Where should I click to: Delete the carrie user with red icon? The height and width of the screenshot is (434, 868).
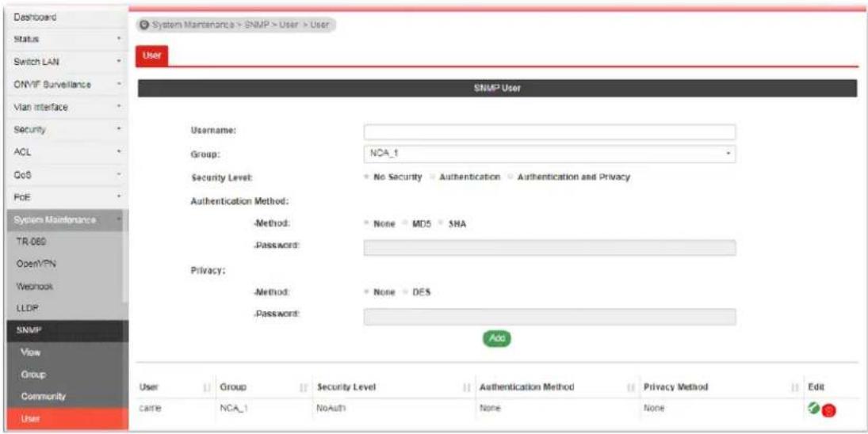pos(829,410)
